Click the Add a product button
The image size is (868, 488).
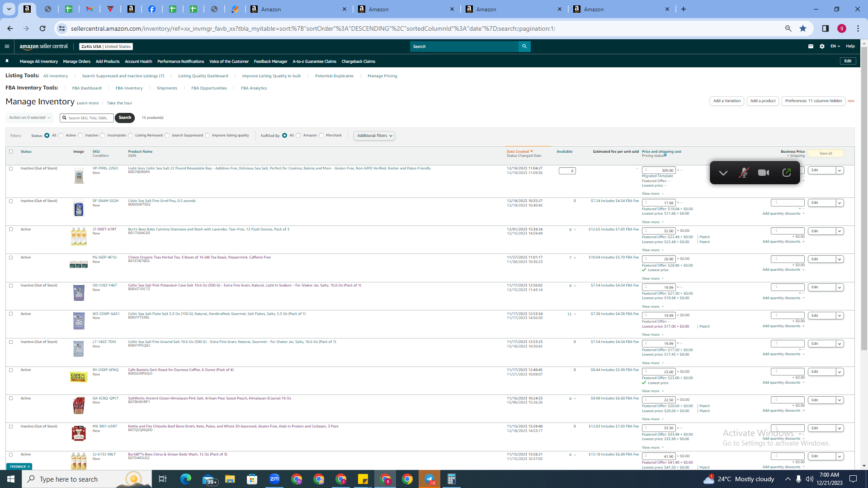(x=763, y=101)
